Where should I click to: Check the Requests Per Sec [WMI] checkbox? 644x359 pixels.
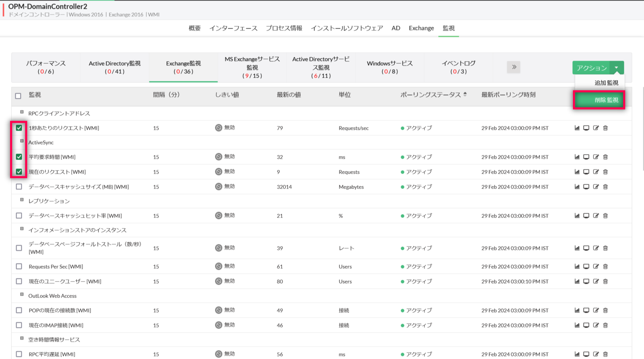click(19, 266)
